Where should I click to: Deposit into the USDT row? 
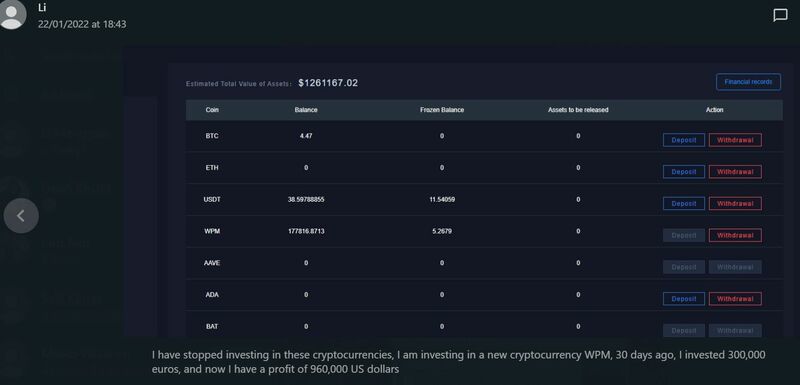[684, 203]
